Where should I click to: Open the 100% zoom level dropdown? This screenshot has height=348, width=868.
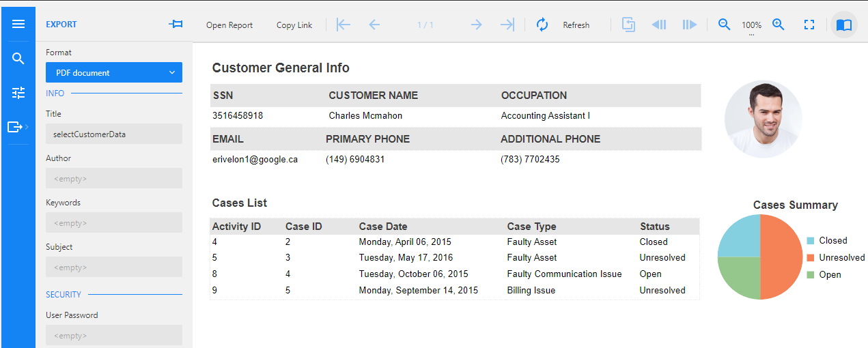(751, 26)
